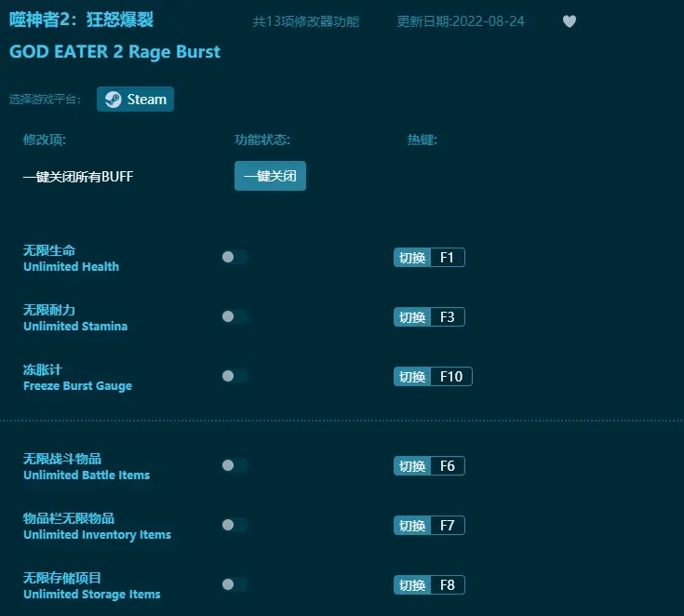Click the 共13项修改器功能 text

tap(306, 21)
